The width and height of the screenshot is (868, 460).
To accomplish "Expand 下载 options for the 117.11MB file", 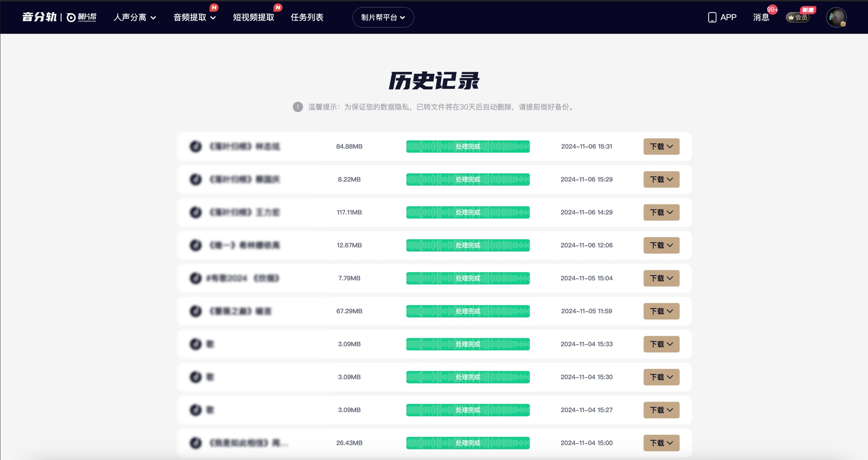I will tap(661, 212).
